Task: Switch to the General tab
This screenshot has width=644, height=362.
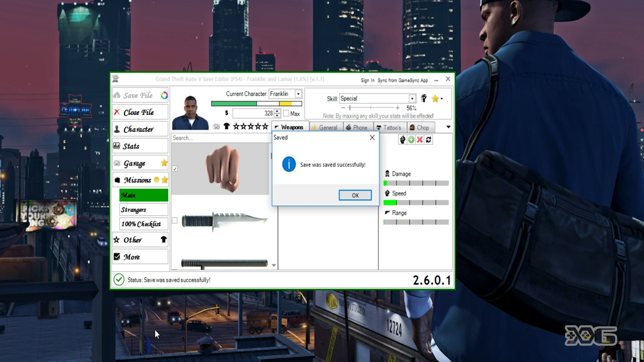Action: coord(328,127)
